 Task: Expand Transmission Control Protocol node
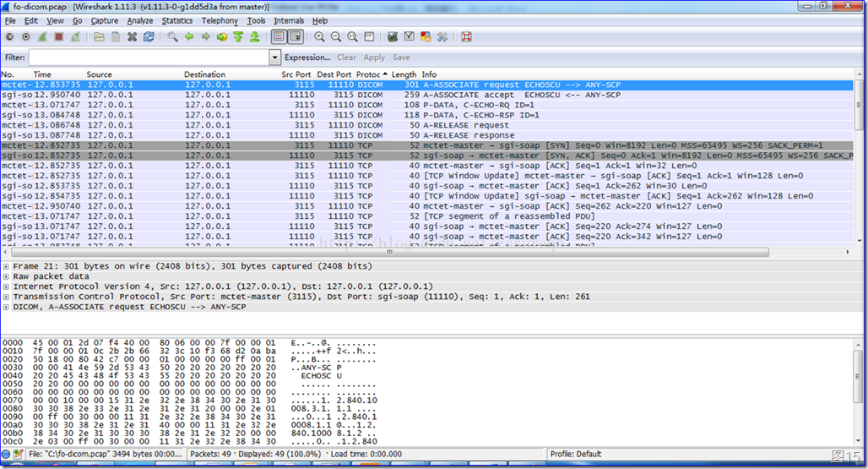[x=6, y=297]
